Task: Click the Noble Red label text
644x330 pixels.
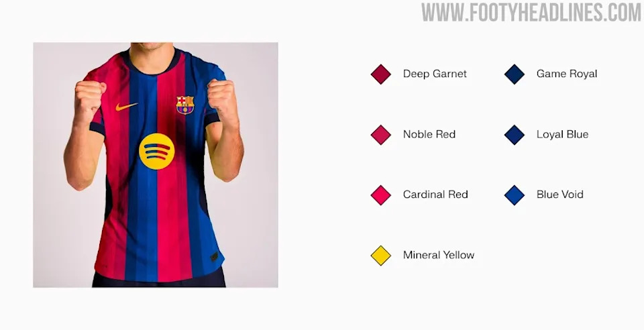Action: point(429,134)
